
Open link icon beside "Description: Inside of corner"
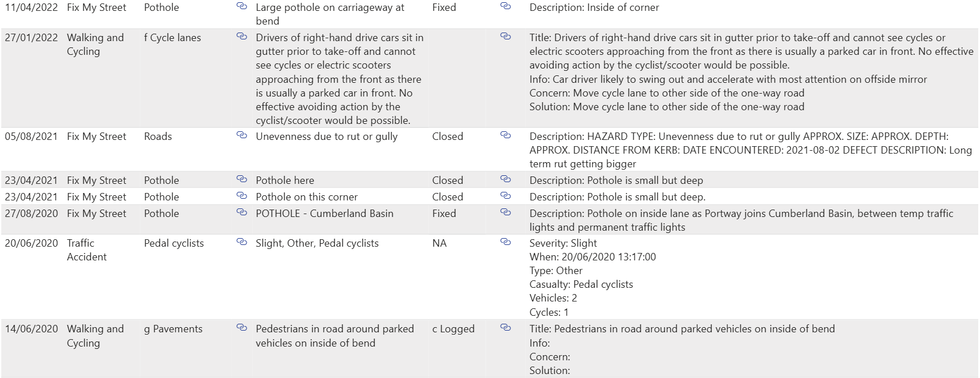(505, 6)
